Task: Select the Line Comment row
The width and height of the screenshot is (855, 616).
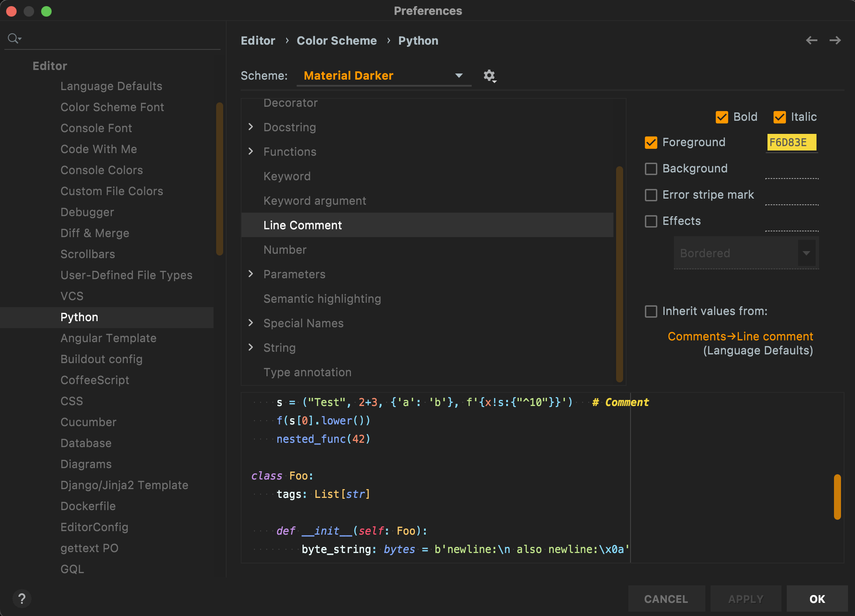Action: tap(427, 225)
